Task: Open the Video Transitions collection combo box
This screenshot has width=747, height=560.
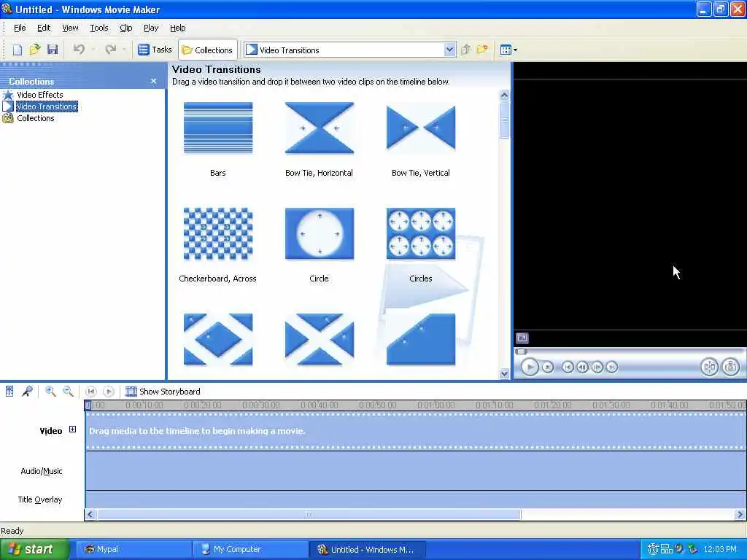Action: [350, 50]
